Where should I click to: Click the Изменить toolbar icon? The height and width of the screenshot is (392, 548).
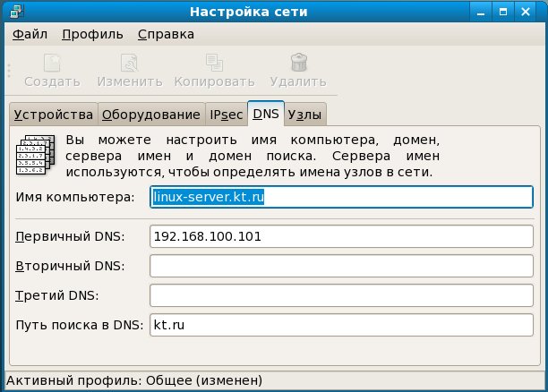(130, 64)
